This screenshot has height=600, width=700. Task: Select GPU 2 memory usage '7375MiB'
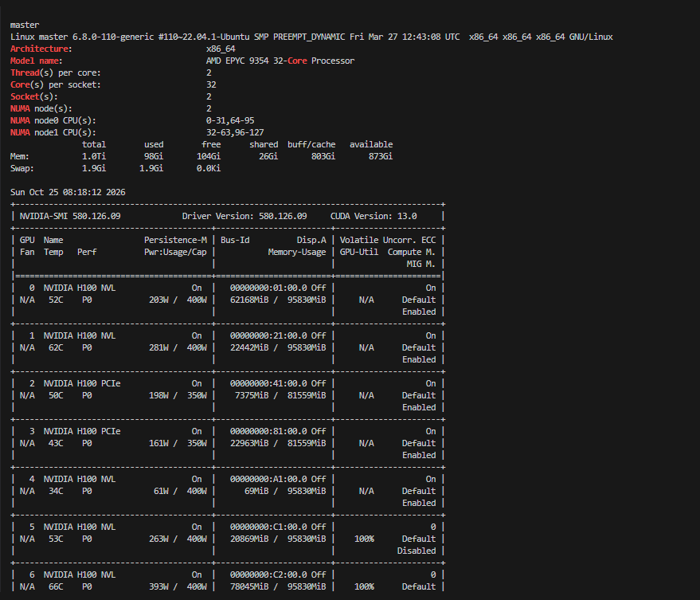[x=252, y=396]
